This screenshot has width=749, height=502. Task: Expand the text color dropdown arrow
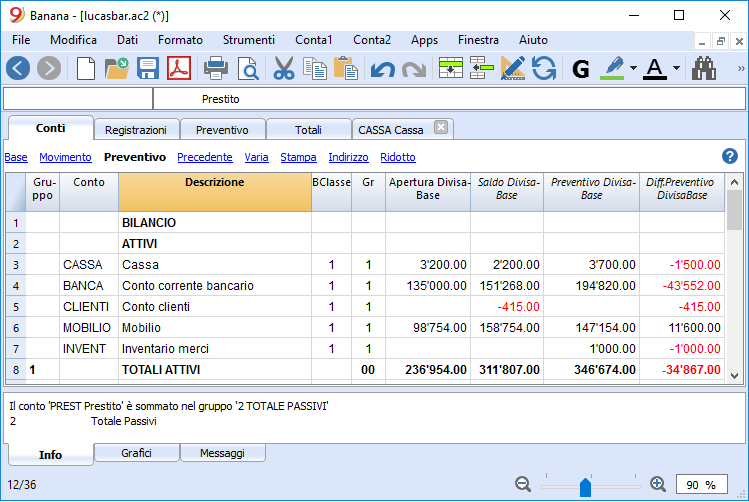676,68
